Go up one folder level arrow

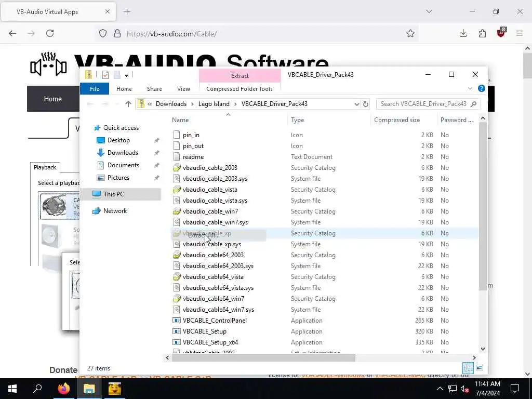click(x=128, y=104)
